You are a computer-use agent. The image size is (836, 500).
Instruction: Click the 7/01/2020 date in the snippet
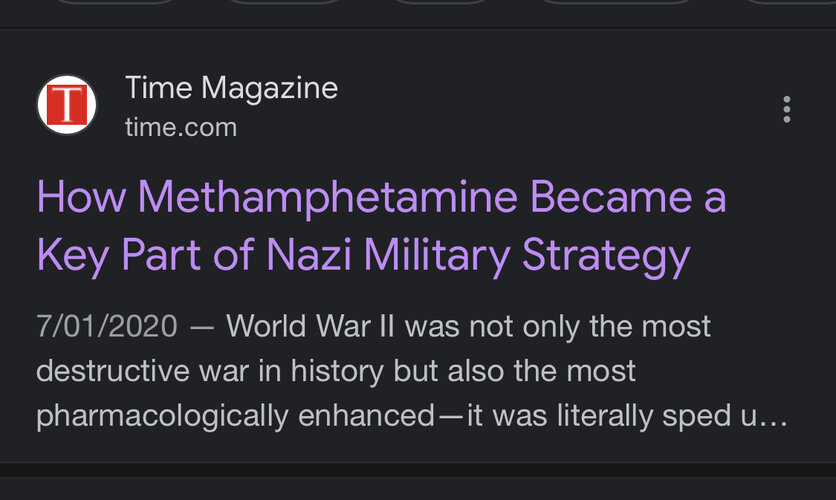tap(107, 326)
